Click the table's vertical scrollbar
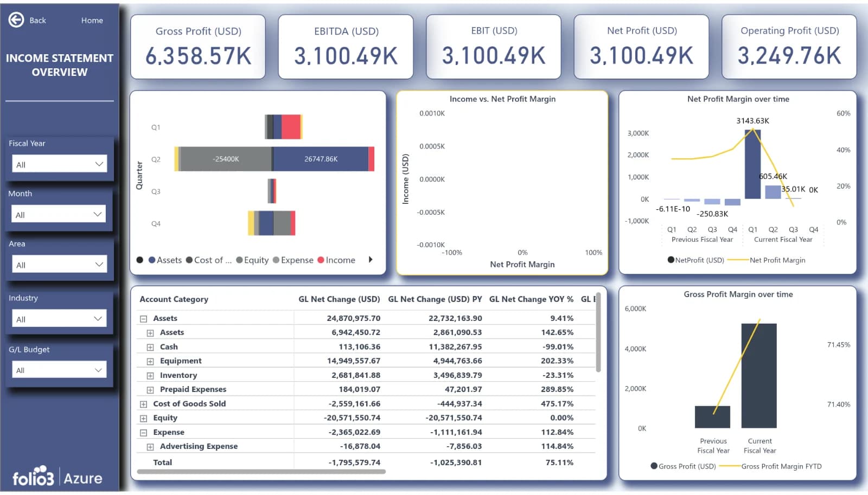The width and height of the screenshot is (868, 495). (598, 332)
